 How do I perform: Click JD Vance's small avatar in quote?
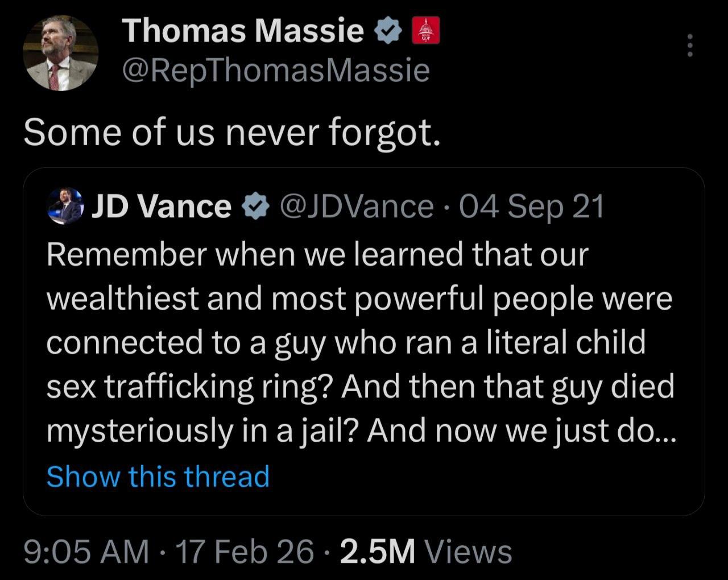pyautogui.click(x=65, y=206)
